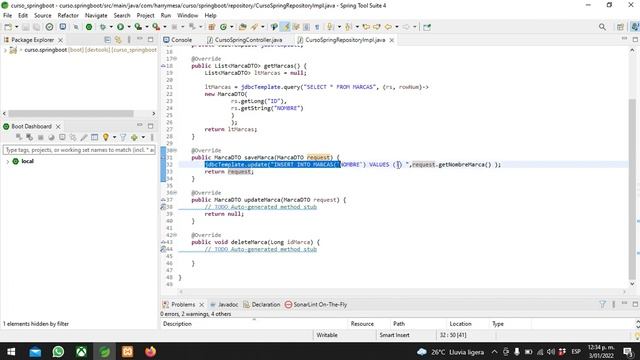Click the Coverage run icon

(x=138, y=27)
